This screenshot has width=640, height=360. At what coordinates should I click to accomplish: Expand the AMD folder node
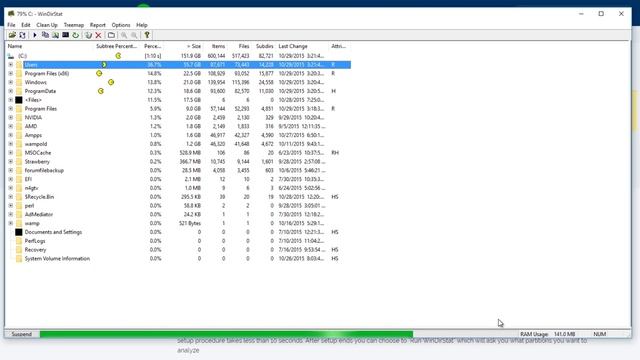coord(11,127)
